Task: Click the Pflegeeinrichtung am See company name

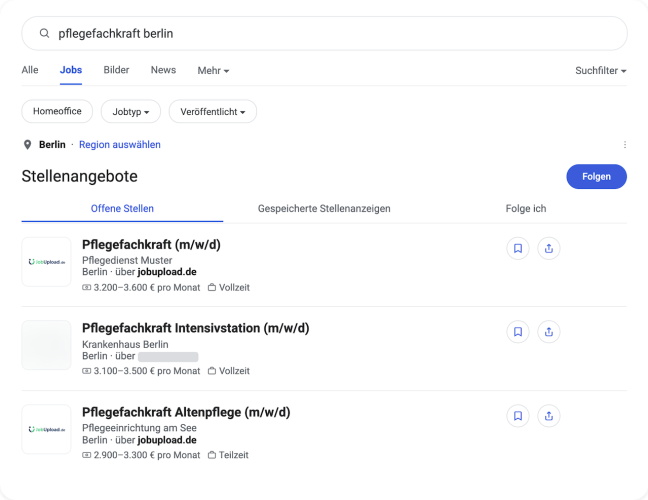Action: pyautogui.click(x=139, y=428)
